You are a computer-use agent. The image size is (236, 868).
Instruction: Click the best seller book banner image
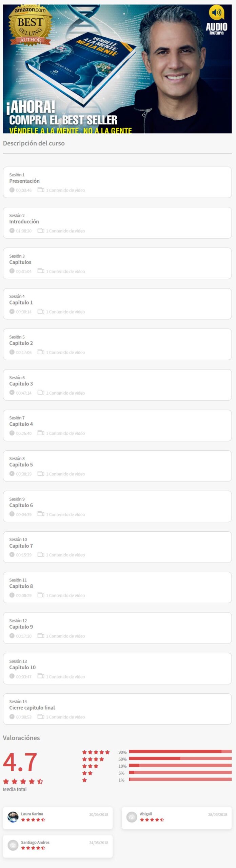click(x=117, y=69)
